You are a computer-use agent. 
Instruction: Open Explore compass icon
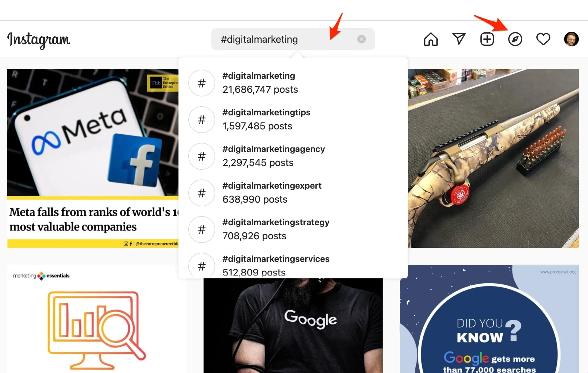click(x=515, y=39)
